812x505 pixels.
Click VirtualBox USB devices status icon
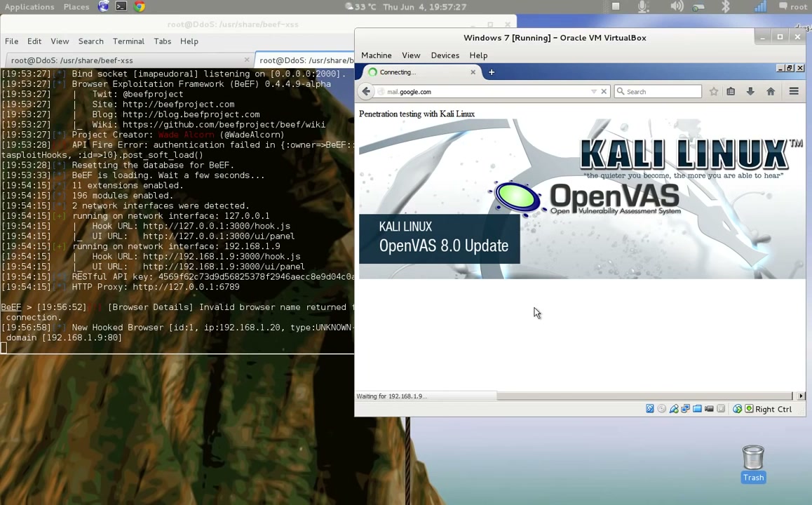point(674,409)
